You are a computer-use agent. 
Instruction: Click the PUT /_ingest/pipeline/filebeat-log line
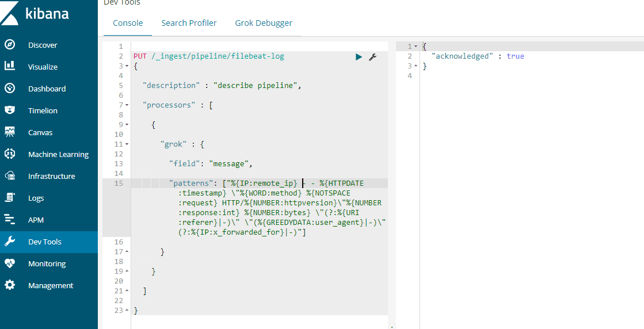click(209, 56)
